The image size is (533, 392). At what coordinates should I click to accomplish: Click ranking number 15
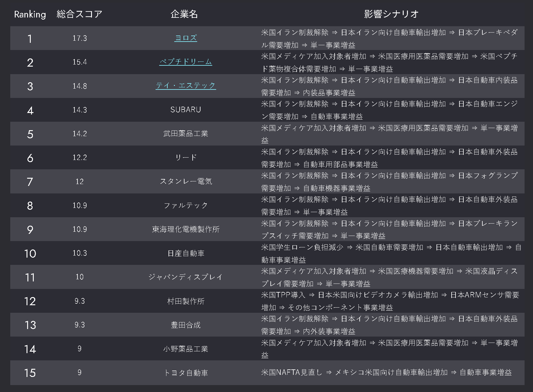tap(30, 373)
